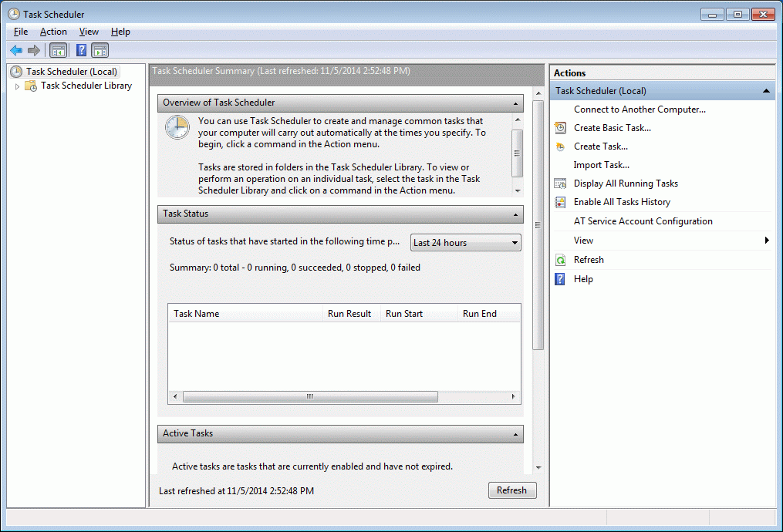Click the Refresh button at bottom
Viewport: 783px width, 532px height.
tap(511, 490)
